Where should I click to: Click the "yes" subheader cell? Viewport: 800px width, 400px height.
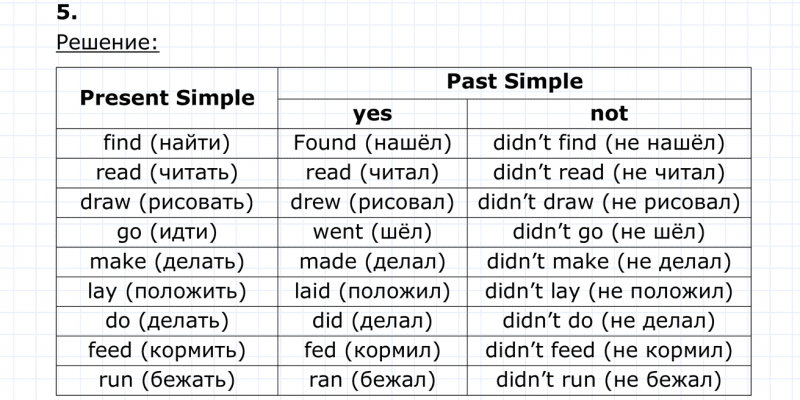(372, 113)
